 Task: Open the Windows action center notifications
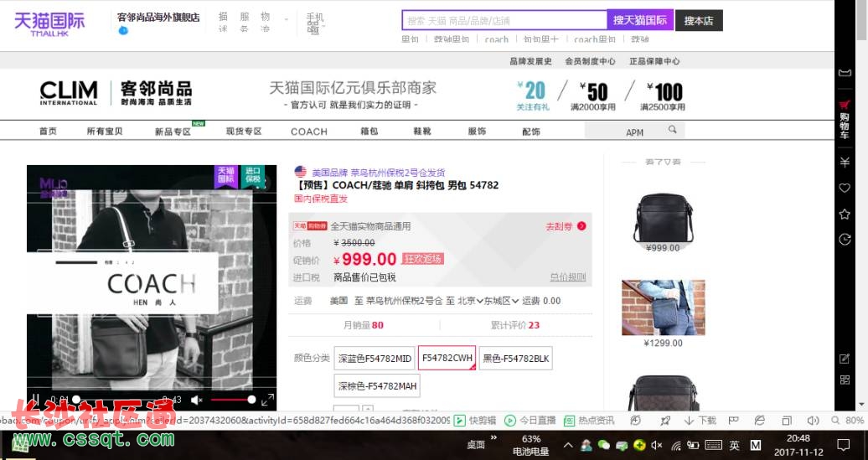tap(843, 445)
